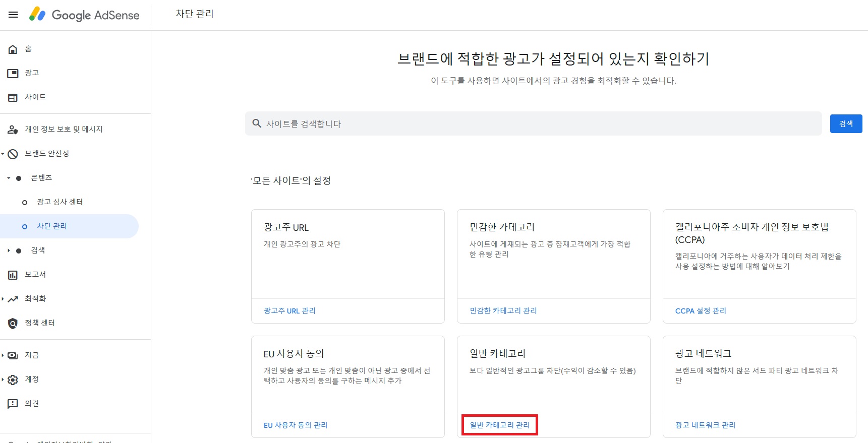Click the 캘리포니아주 소비자 개인 정보 보호법 card title
This screenshot has width=868, height=443.
coord(751,233)
